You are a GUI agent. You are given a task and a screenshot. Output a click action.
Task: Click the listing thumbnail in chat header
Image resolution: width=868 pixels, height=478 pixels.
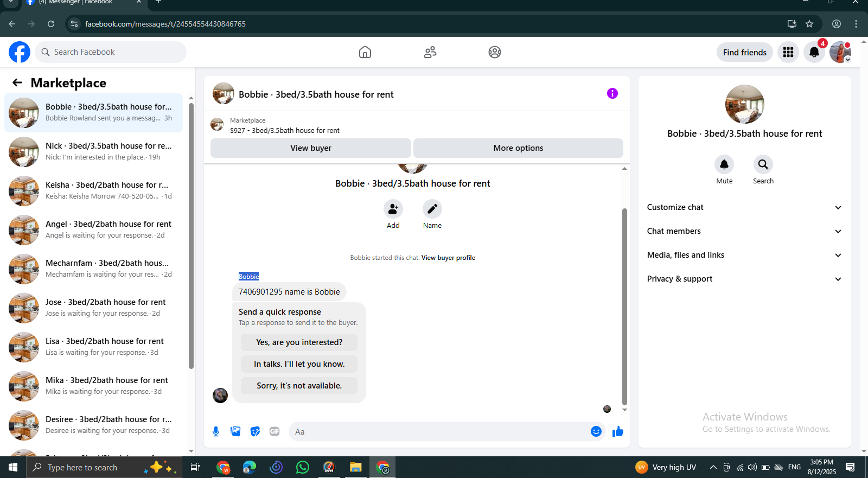224,93
